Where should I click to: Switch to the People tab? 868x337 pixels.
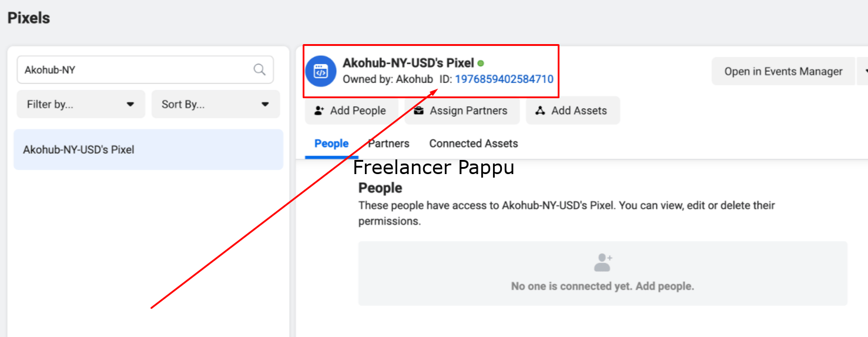(x=331, y=144)
